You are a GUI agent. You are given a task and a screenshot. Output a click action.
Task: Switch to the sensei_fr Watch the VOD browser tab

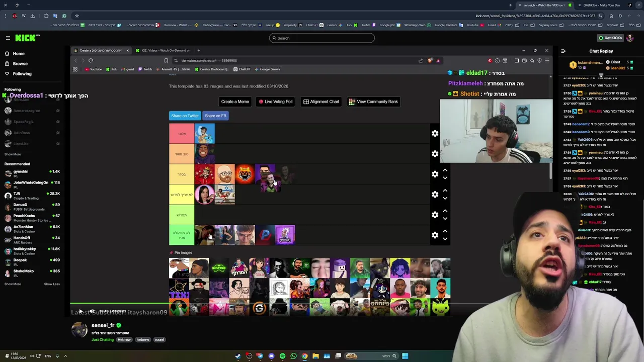[544, 5]
